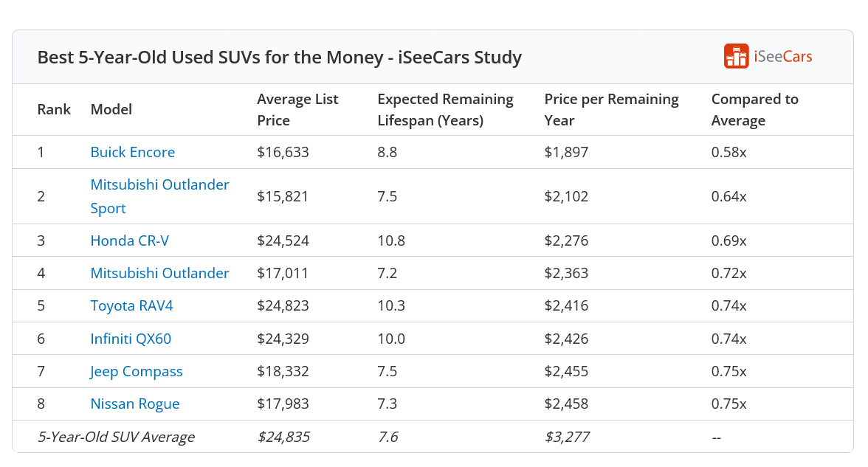Click the 0.58x comparison value
Image resolution: width=868 pixels, height=467 pixels.
point(728,152)
